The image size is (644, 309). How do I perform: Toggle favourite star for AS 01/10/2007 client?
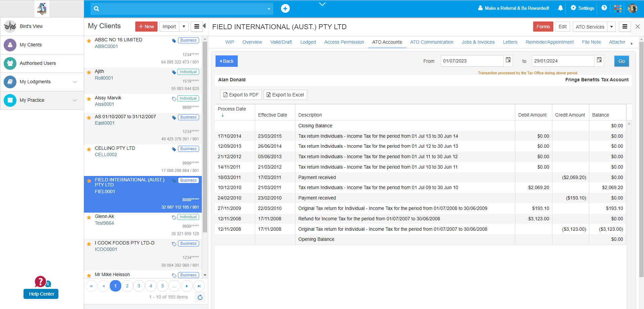pos(89,118)
